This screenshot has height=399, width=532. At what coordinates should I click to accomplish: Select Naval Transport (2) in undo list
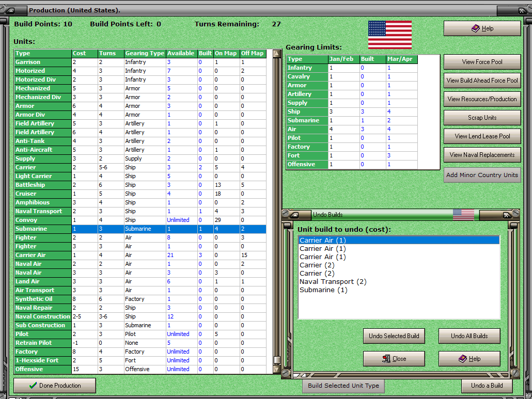[399, 282]
